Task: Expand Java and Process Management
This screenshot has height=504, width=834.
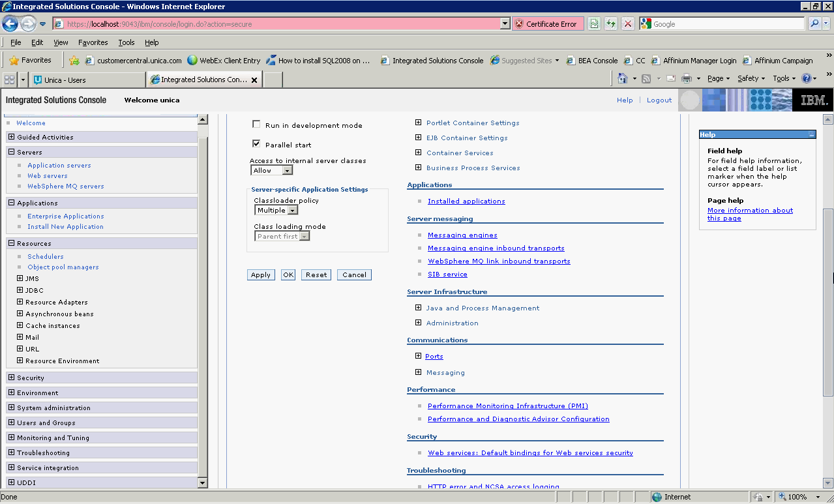Action: tap(419, 308)
